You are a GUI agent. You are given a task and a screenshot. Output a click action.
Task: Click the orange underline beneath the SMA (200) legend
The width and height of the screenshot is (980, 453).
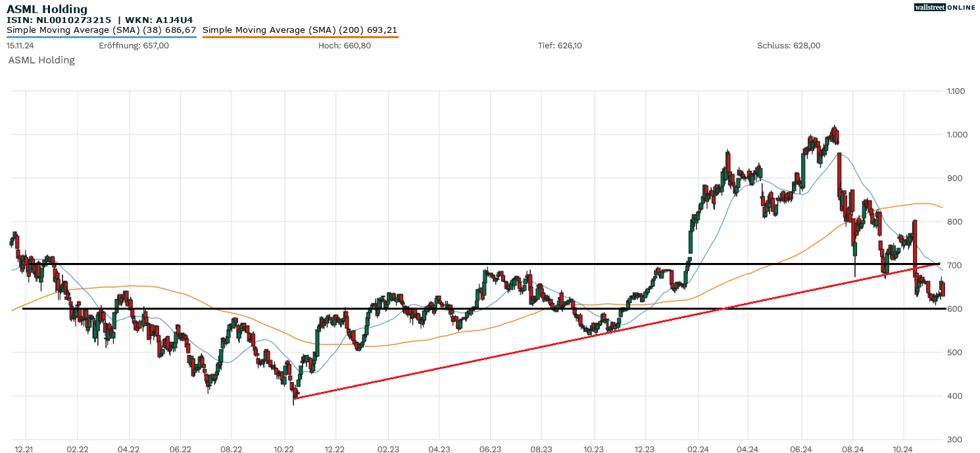click(x=300, y=37)
